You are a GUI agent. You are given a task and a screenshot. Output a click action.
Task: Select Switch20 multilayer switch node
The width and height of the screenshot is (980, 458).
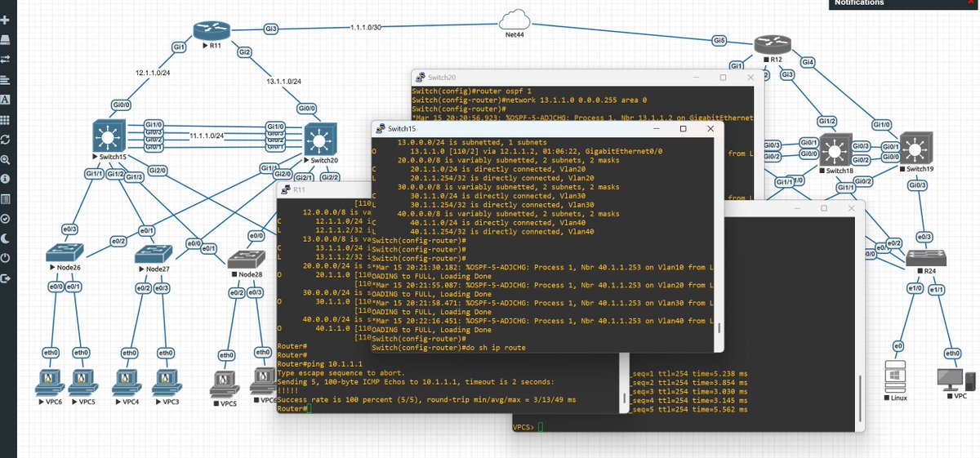tap(319, 141)
